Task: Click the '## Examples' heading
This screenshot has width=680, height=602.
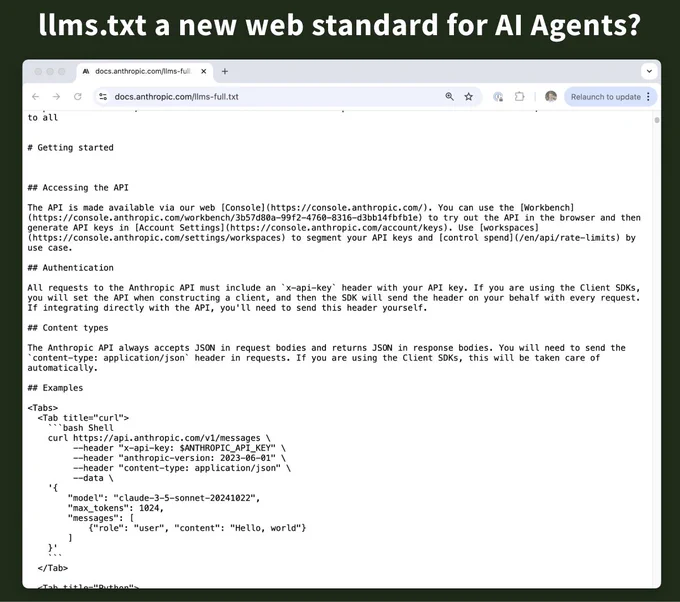Action: coord(55,388)
